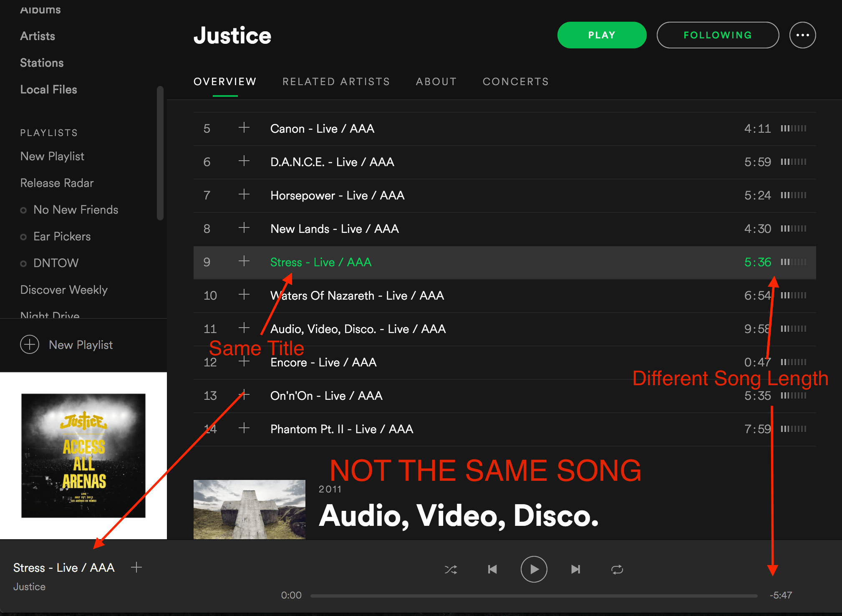Viewport: 842px width, 616px height.
Task: Select track 'Horsepower - Live / AAA'
Action: (337, 195)
